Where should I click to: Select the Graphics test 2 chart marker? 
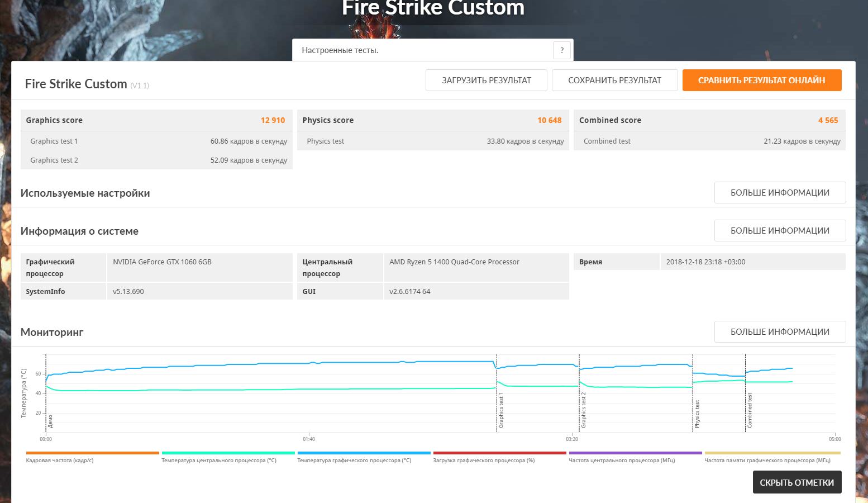[584, 411]
